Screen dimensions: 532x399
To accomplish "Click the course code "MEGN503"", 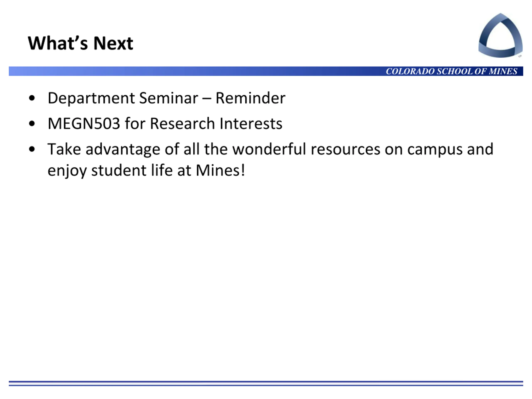I will [84, 124].
